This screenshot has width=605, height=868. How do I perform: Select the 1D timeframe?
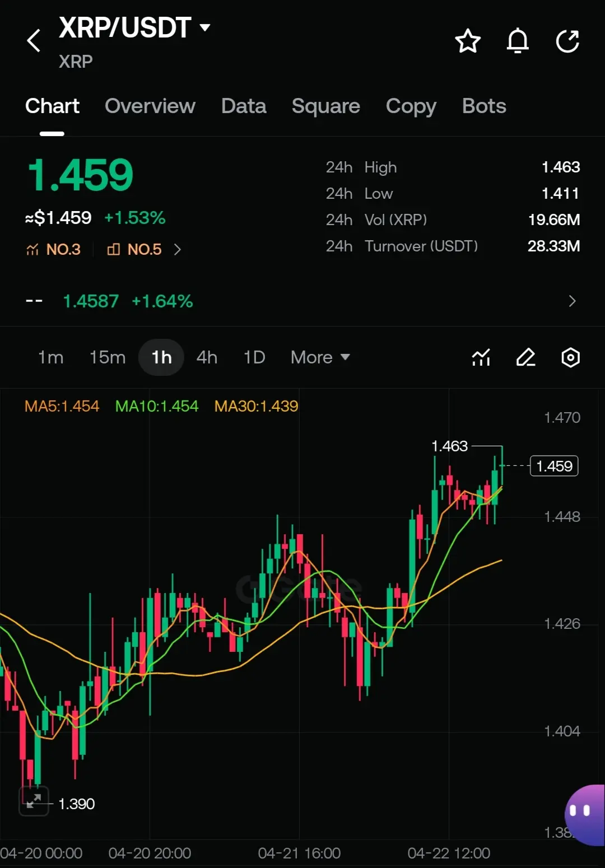pos(254,357)
